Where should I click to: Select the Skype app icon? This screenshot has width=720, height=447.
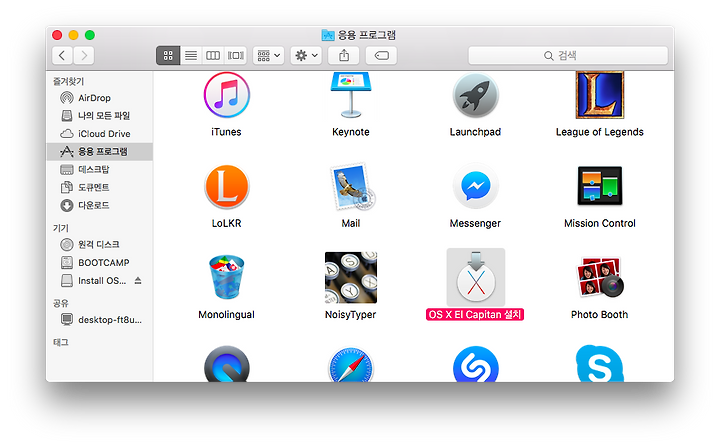tap(600, 364)
